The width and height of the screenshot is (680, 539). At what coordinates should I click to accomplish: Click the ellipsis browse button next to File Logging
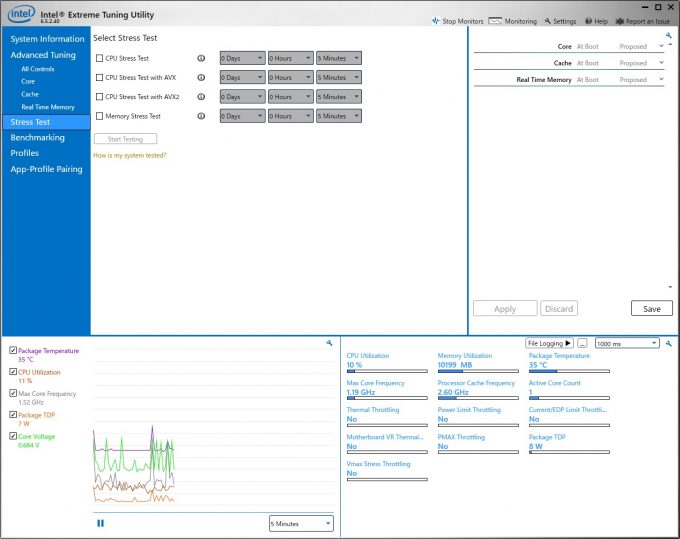click(x=582, y=343)
